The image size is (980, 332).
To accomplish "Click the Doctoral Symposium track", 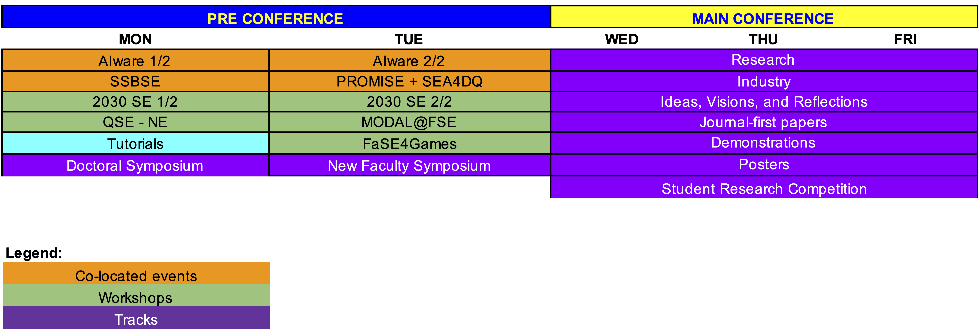I will [135, 165].
